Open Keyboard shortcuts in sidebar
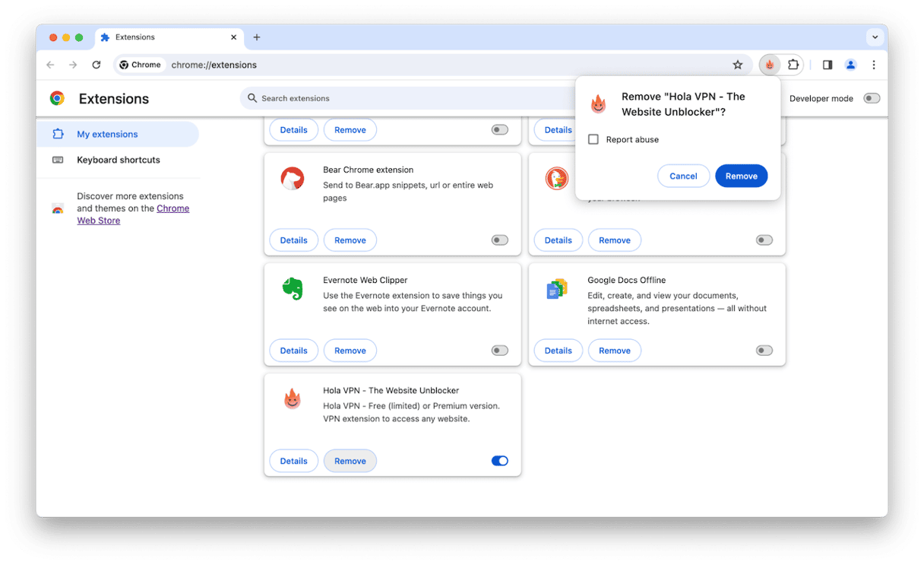This screenshot has height=565, width=924. pyautogui.click(x=118, y=160)
